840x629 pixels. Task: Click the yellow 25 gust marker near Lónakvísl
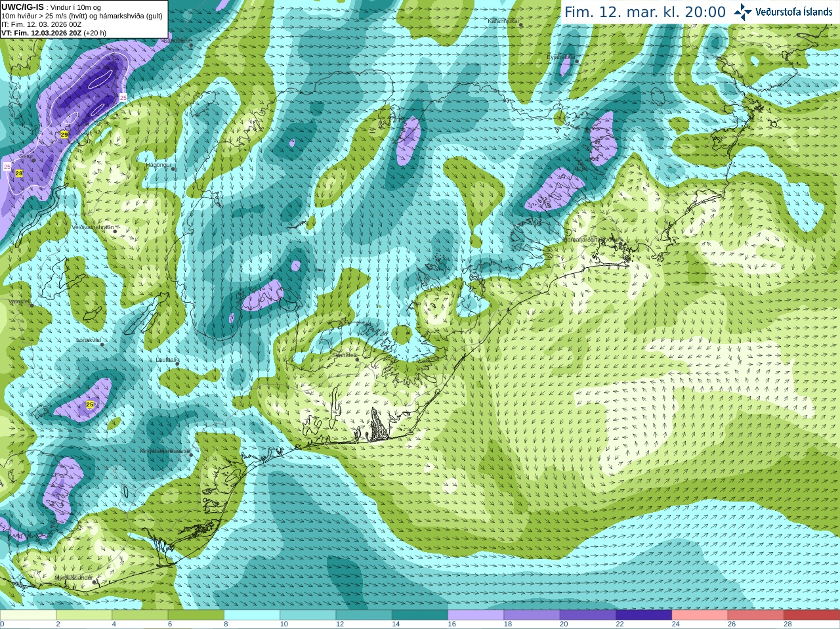90,404
